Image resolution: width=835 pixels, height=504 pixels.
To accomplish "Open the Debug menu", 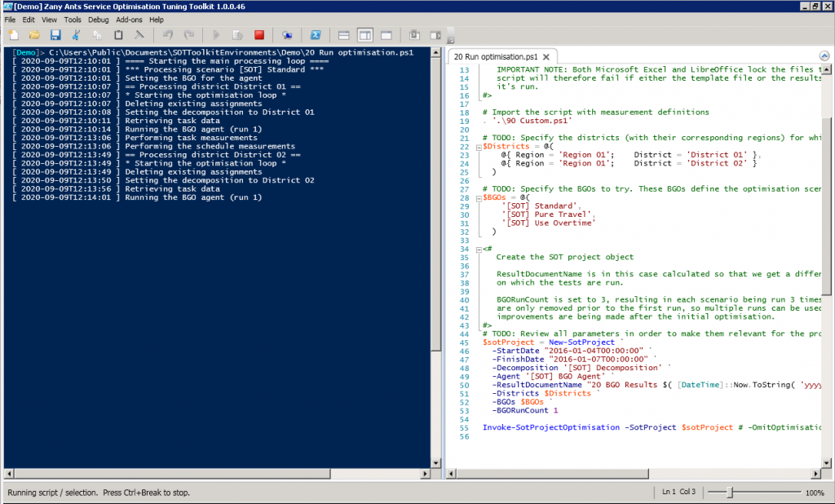I will (99, 20).
